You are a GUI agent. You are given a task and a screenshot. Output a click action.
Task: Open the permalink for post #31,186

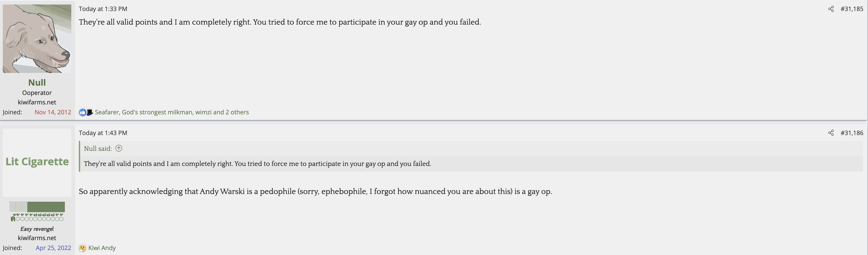click(852, 133)
